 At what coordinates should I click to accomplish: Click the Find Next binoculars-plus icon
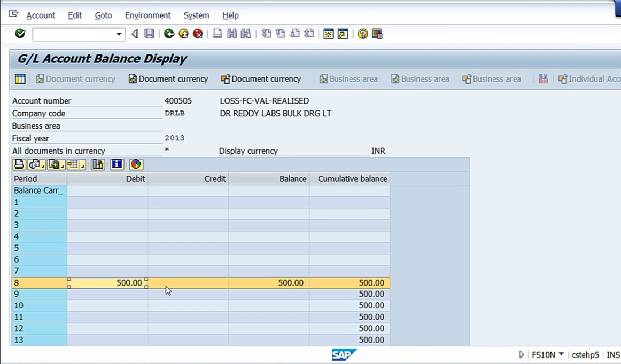[x=246, y=34]
